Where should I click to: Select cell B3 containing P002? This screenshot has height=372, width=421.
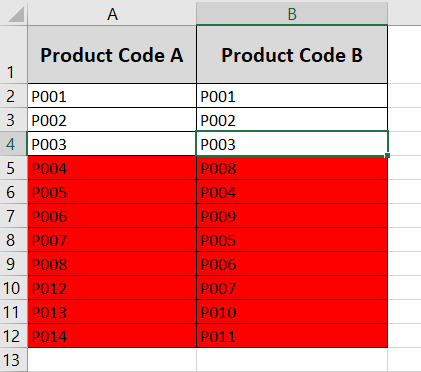[x=292, y=120]
